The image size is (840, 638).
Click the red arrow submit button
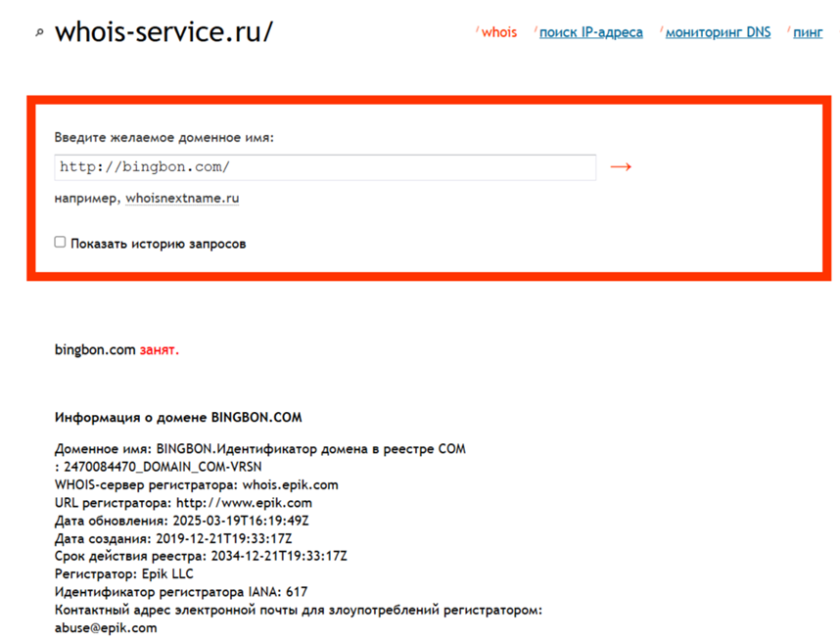click(x=621, y=167)
